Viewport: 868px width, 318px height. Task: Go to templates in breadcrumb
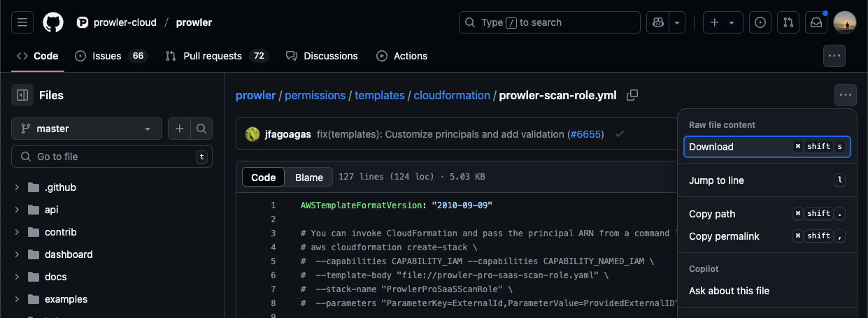380,95
